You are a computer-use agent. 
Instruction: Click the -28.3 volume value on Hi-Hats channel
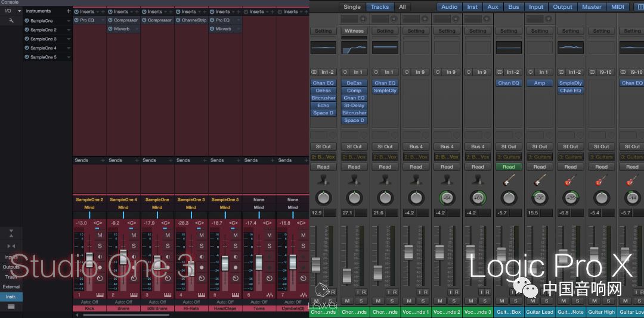(183, 223)
